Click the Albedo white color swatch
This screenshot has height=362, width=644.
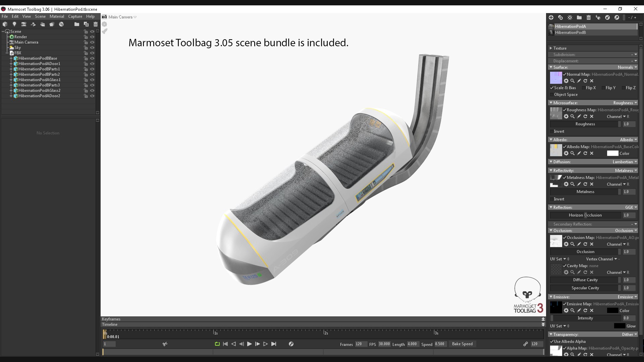click(612, 153)
